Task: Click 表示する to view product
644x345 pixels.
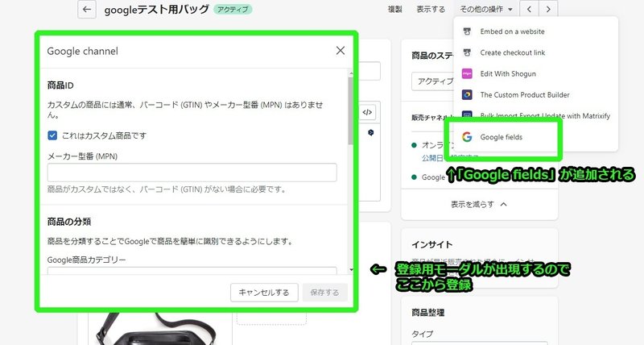Action: click(431, 9)
